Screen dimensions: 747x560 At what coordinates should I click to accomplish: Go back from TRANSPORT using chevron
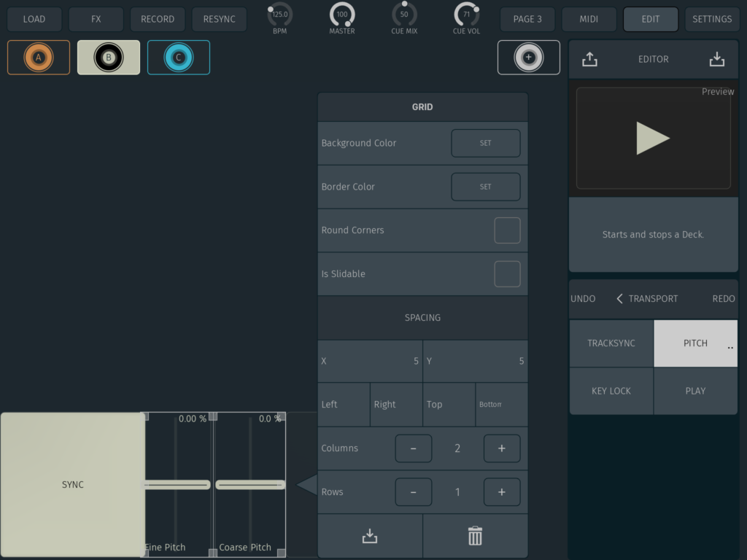(x=619, y=299)
